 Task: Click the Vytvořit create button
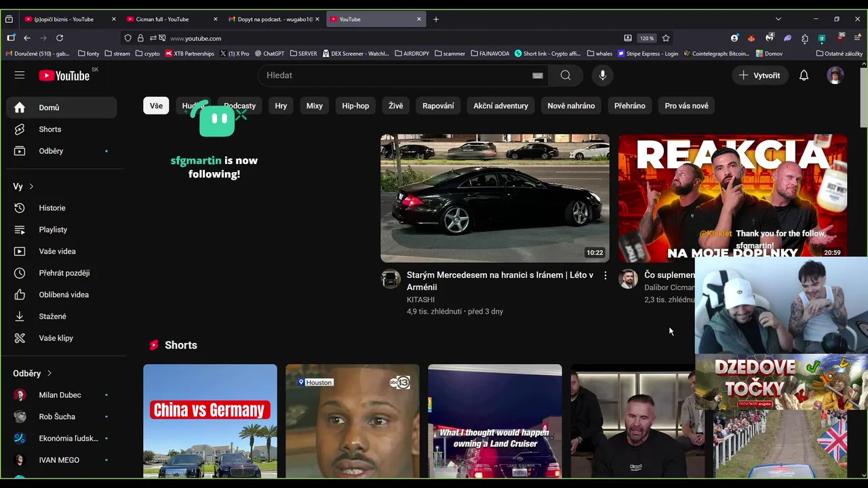click(x=759, y=75)
